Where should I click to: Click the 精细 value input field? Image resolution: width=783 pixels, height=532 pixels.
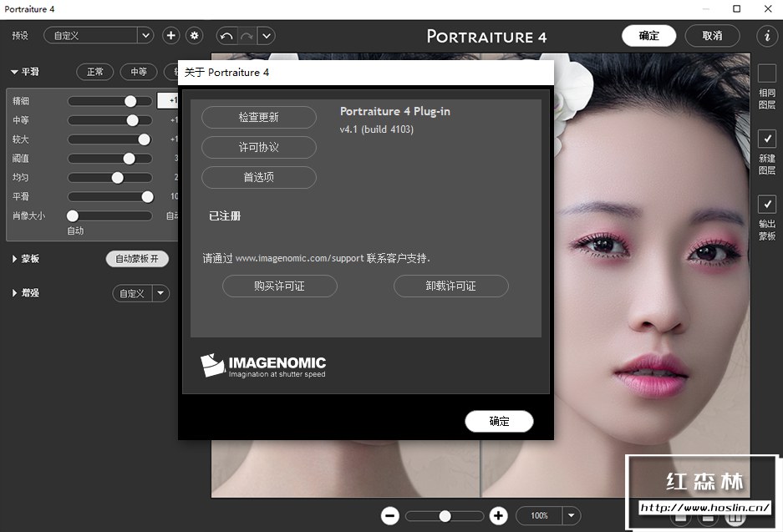pyautogui.click(x=168, y=100)
